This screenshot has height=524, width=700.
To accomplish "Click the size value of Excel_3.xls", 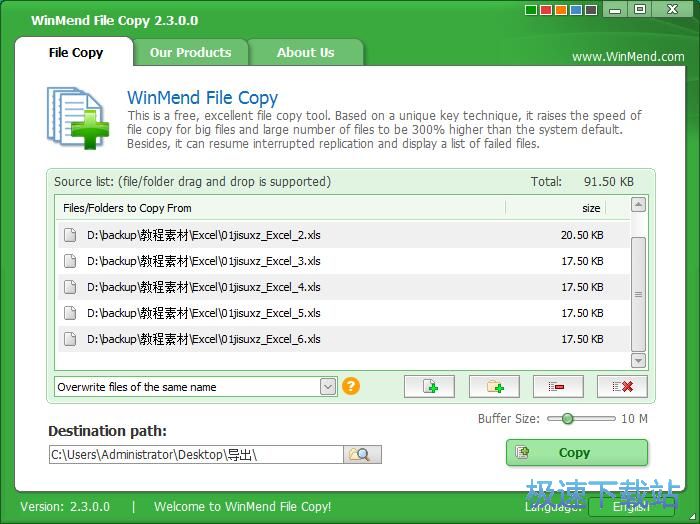I will (x=582, y=261).
